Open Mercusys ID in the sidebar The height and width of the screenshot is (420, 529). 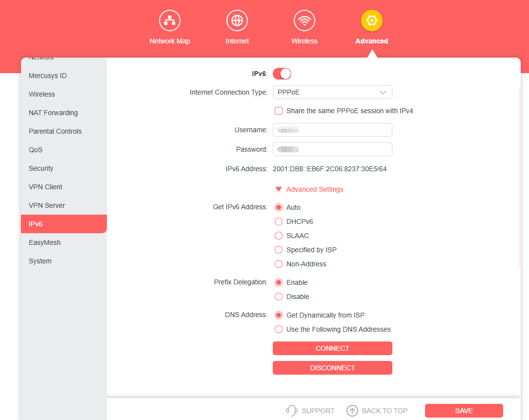coord(64,76)
